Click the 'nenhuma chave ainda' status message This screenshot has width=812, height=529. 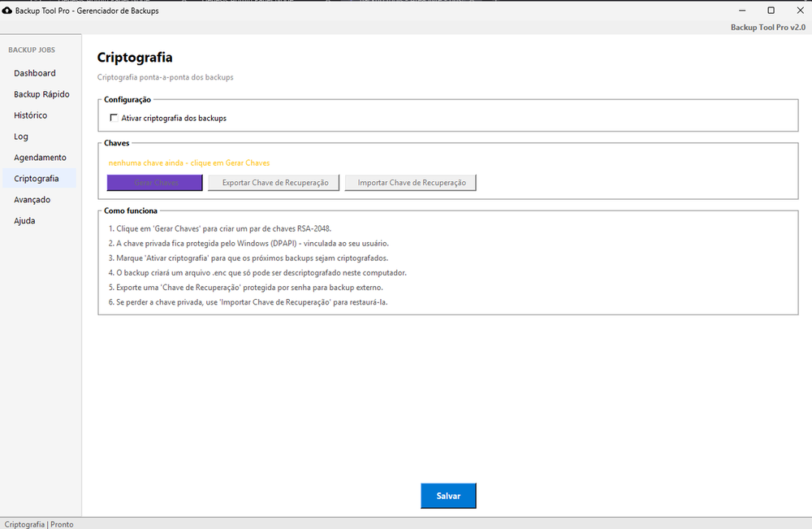189,163
